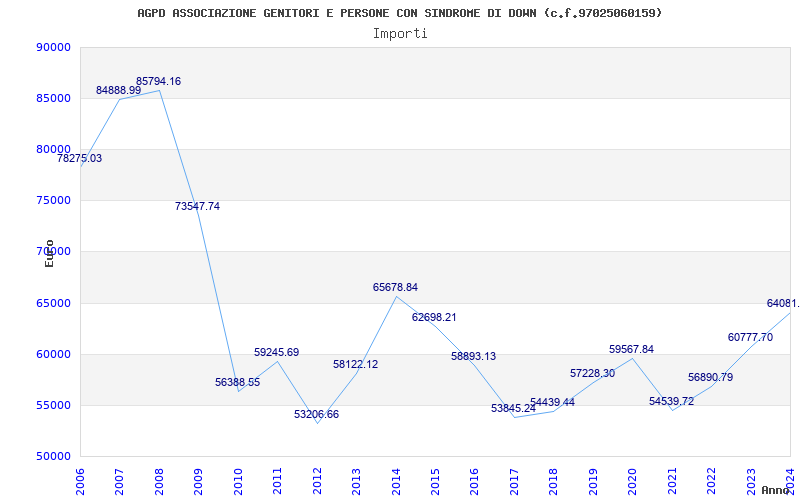Click the x-axis year 2015
800x500 pixels.
435,480
